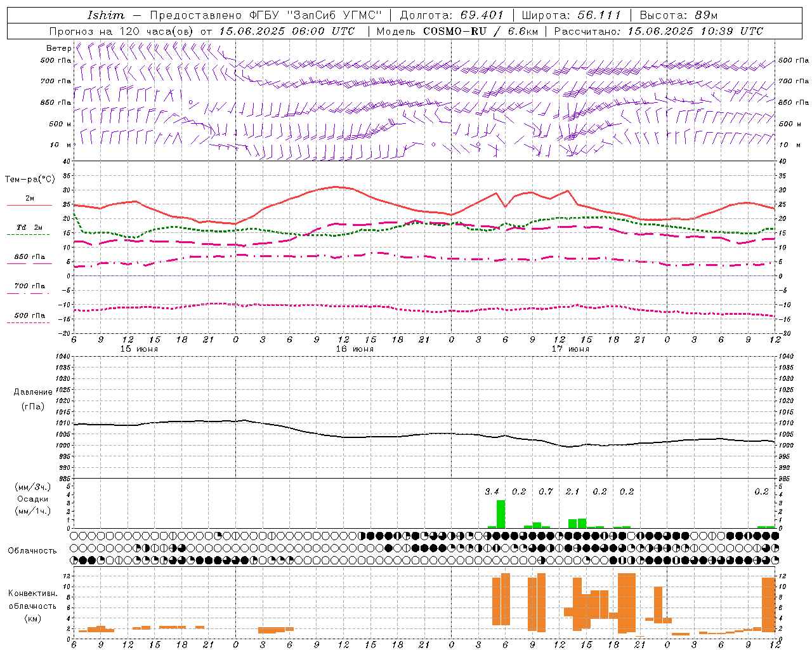Screen dimensions: 812x650
Task: Click the "Высота: 89м" elevation text
Action: pos(678,15)
